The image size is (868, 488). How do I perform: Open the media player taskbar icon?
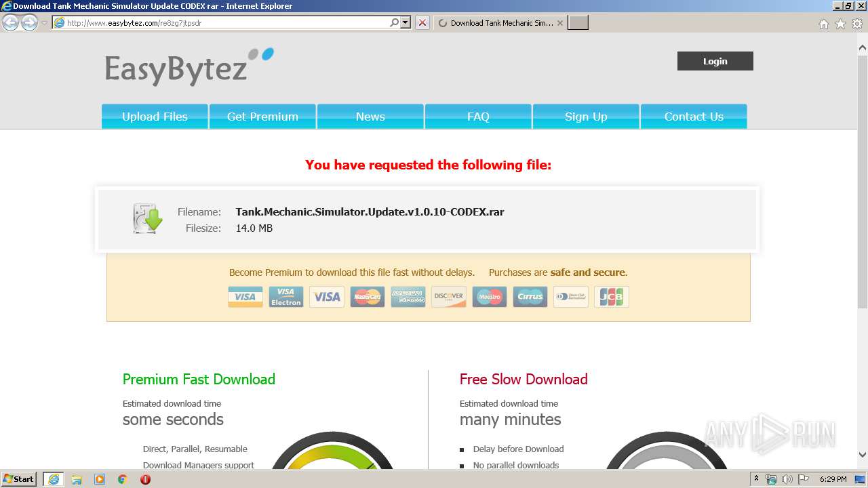pyautogui.click(x=100, y=479)
